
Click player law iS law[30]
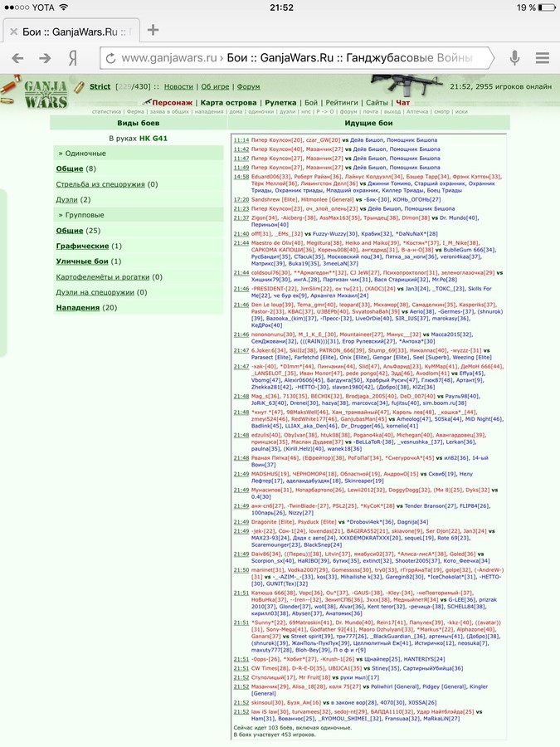click(x=270, y=712)
